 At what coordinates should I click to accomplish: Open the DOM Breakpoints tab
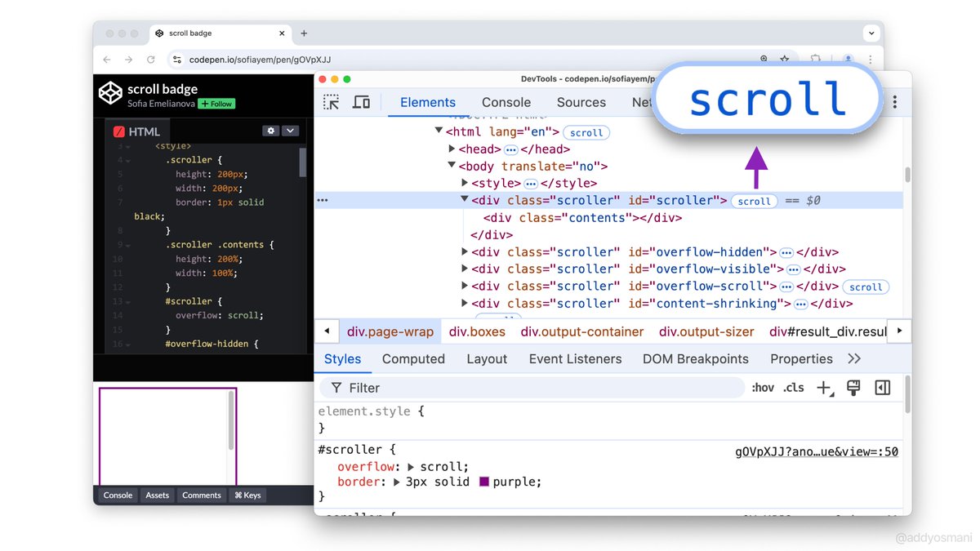(696, 359)
